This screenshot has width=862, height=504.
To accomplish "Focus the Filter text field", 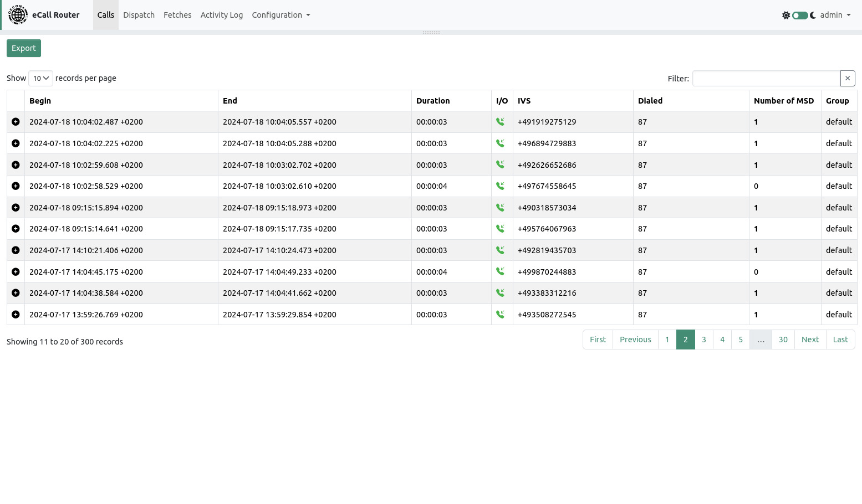I will (766, 79).
